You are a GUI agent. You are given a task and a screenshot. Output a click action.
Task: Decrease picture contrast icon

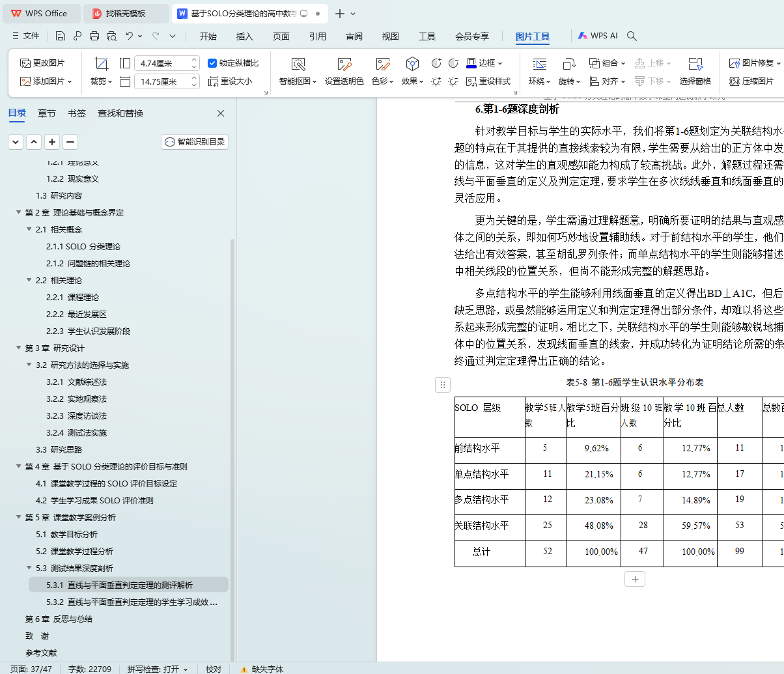453,63
